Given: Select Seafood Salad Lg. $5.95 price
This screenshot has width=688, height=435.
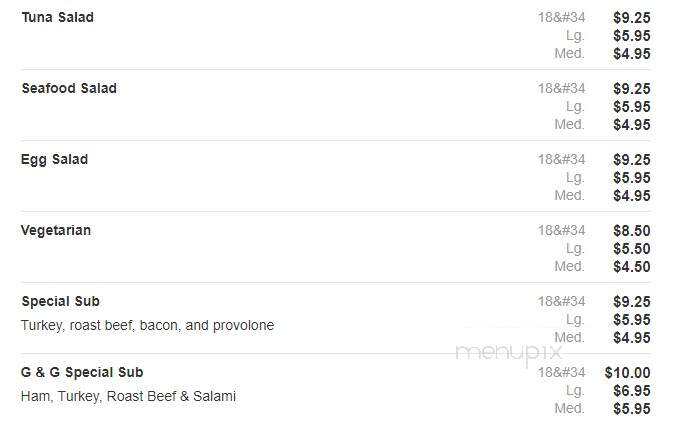Looking at the screenshot, I should pos(632,107).
